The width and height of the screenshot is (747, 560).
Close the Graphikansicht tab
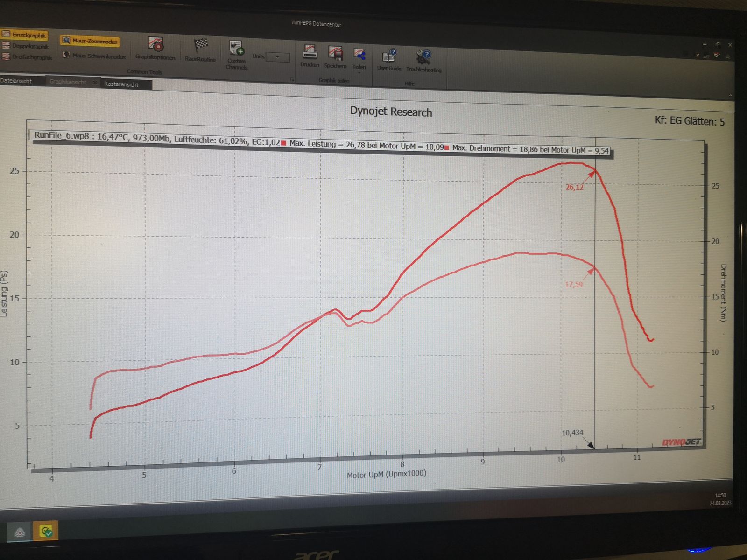pyautogui.click(x=94, y=83)
